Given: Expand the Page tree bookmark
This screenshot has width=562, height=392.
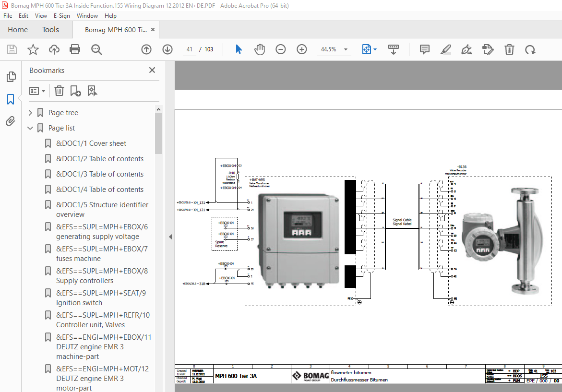Looking at the screenshot, I should click(x=30, y=112).
